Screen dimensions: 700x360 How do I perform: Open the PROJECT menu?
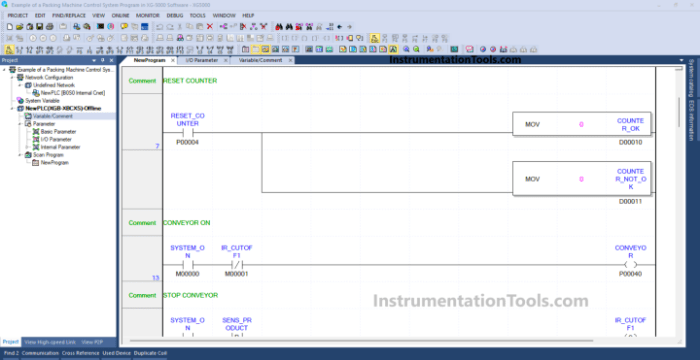17,16
